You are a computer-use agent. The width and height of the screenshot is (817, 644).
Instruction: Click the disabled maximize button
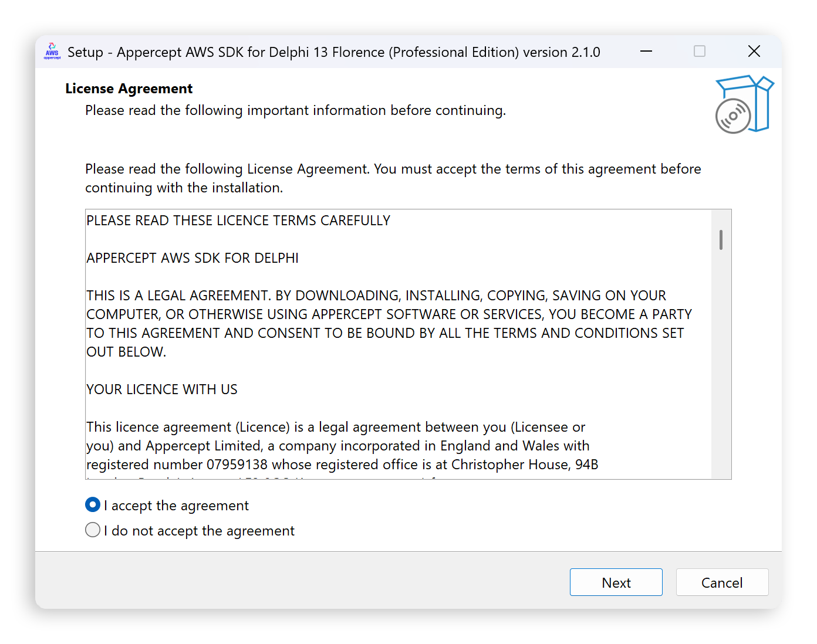tap(700, 51)
